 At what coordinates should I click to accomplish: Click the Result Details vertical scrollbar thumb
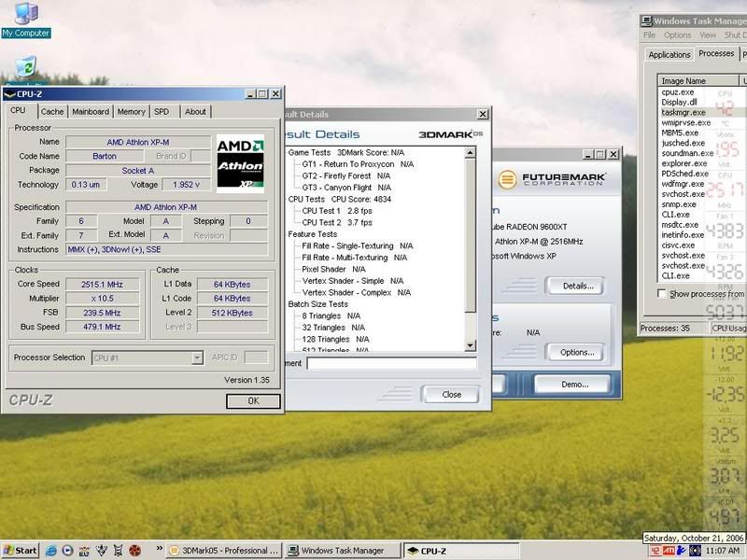point(470,236)
